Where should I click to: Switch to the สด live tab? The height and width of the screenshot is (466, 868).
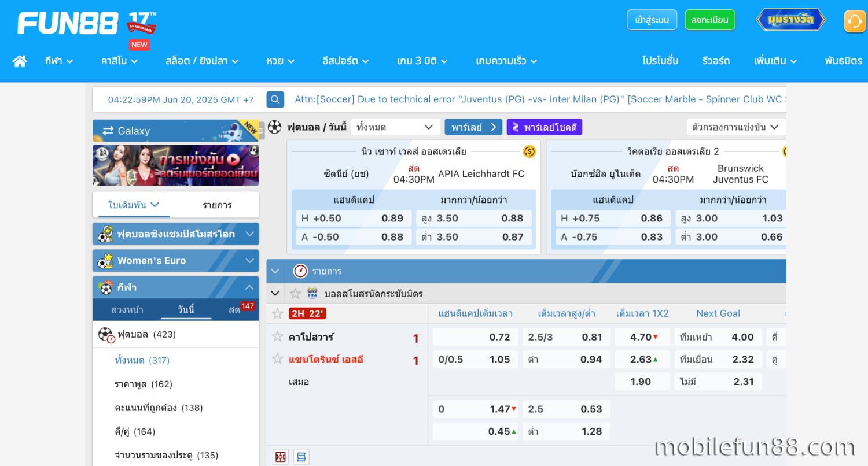[234, 309]
